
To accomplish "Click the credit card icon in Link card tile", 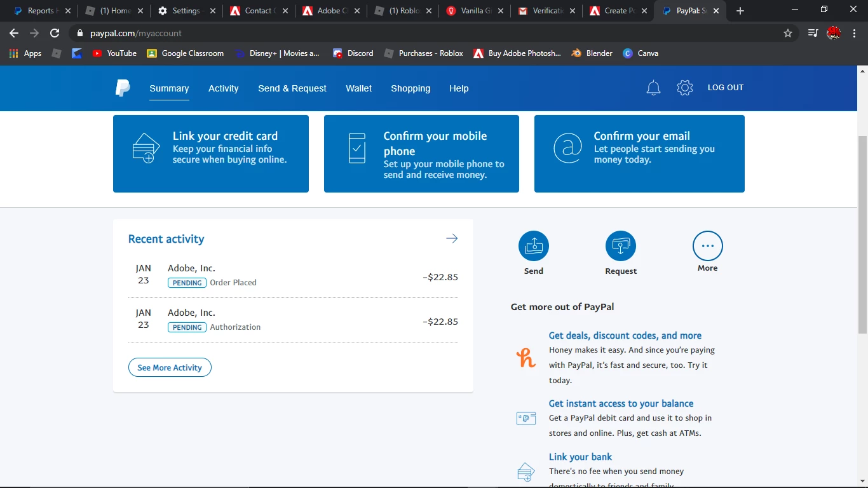I will (146, 148).
